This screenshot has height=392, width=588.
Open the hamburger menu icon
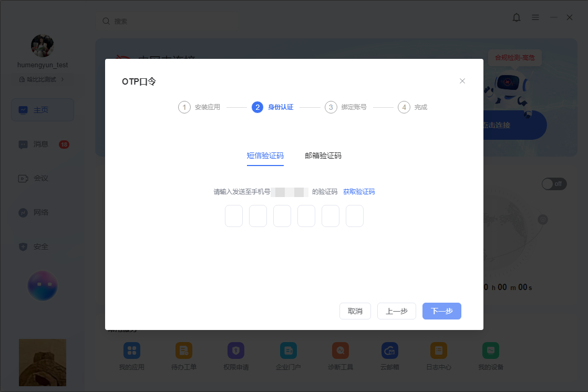[535, 18]
